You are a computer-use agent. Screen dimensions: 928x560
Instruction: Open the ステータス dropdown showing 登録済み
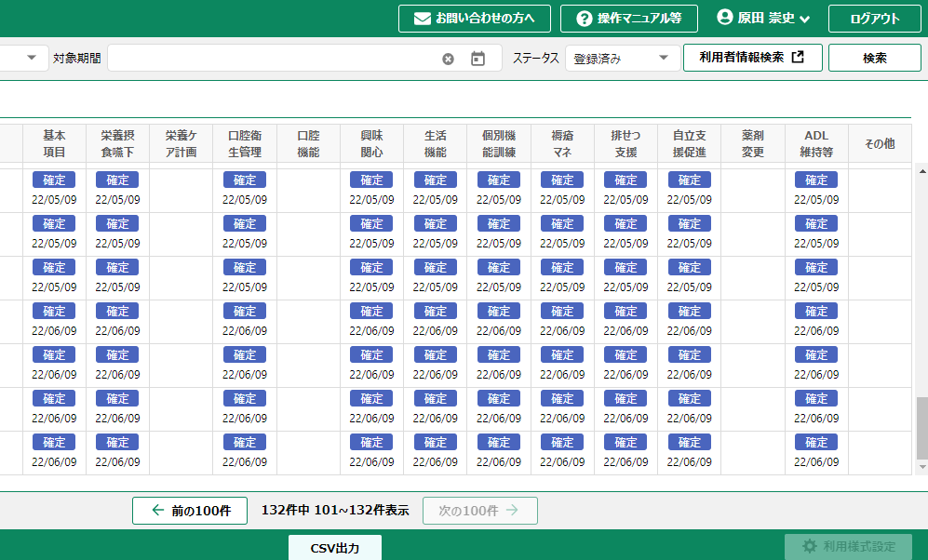pyautogui.click(x=622, y=58)
